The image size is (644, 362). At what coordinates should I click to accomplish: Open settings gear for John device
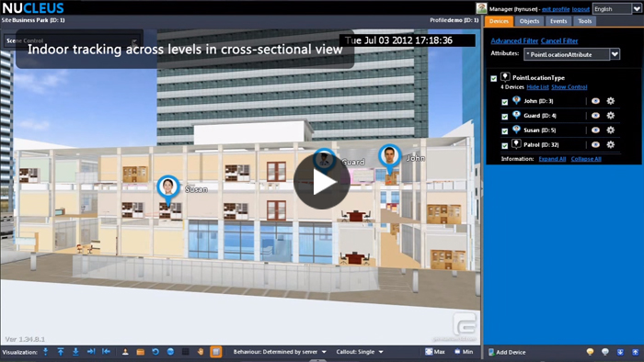[611, 101]
